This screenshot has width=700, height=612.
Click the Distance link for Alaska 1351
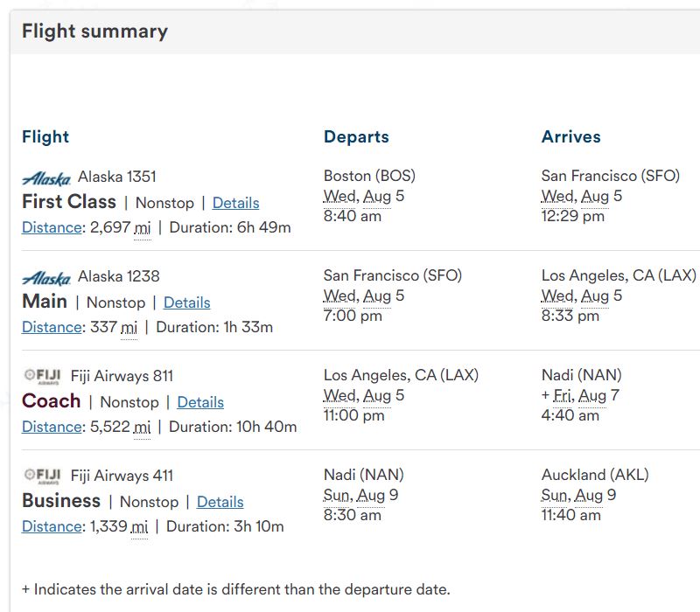pyautogui.click(x=52, y=227)
